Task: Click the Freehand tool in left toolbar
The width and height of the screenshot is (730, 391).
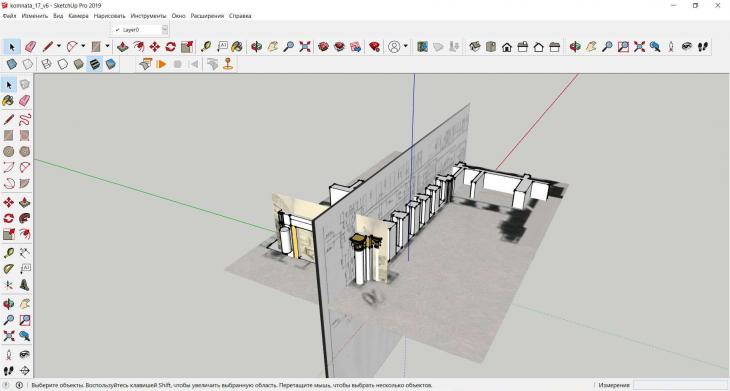Action: [x=25, y=119]
